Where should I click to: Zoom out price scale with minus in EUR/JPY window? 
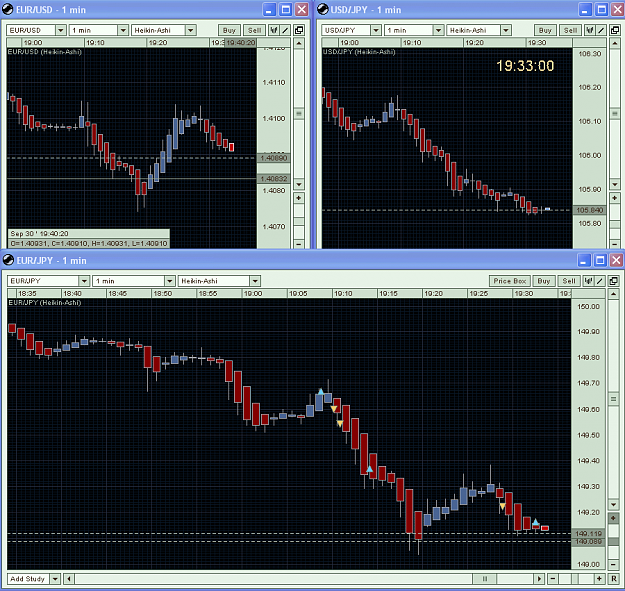[614, 564]
